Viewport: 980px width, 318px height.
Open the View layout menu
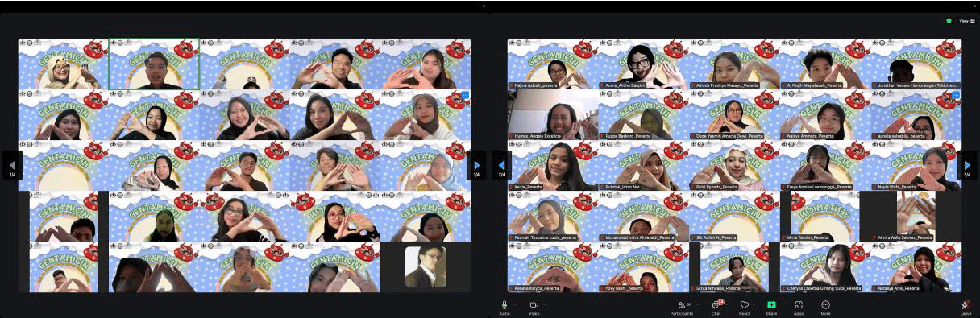coord(966,21)
